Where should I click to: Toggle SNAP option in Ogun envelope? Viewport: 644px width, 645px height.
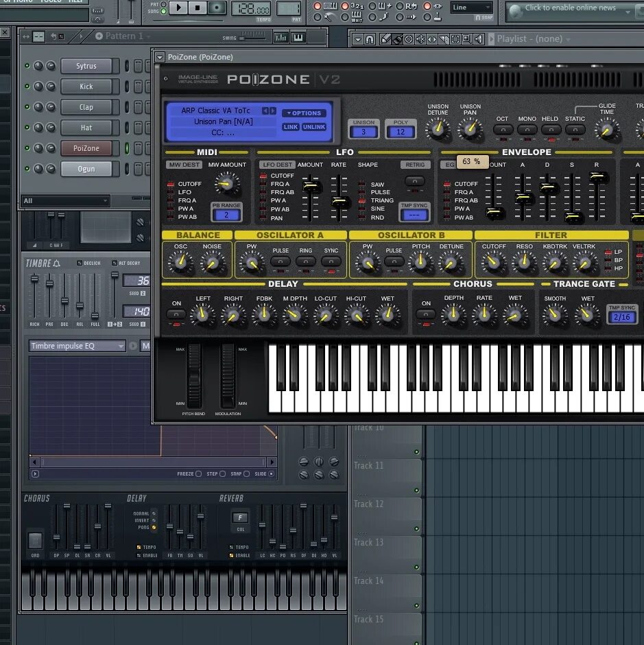[246, 474]
